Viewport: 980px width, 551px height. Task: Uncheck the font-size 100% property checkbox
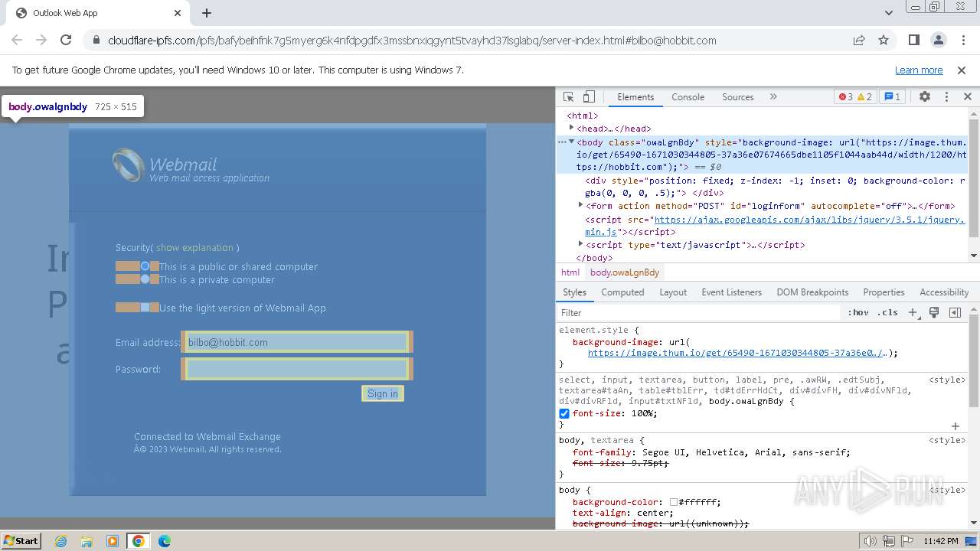(564, 413)
